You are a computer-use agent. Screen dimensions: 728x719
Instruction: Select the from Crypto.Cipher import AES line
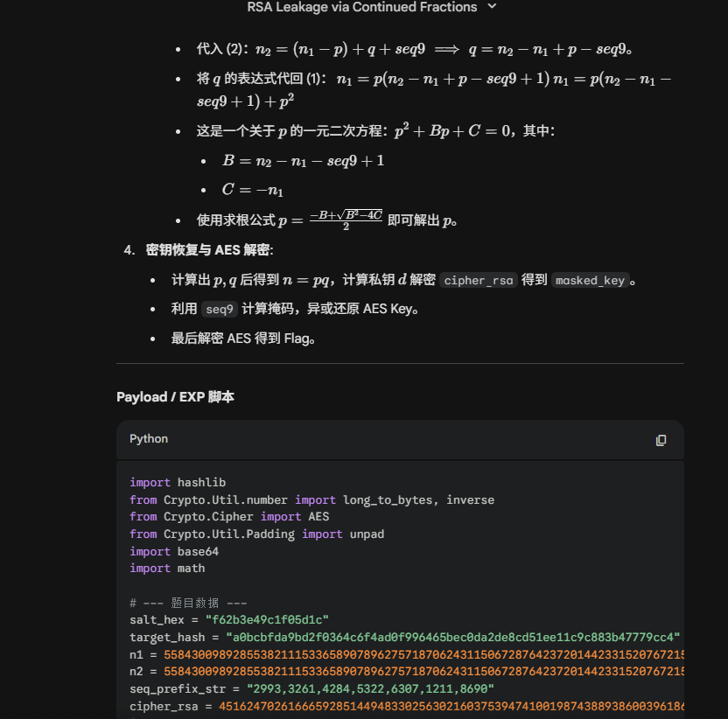pyautogui.click(x=231, y=516)
